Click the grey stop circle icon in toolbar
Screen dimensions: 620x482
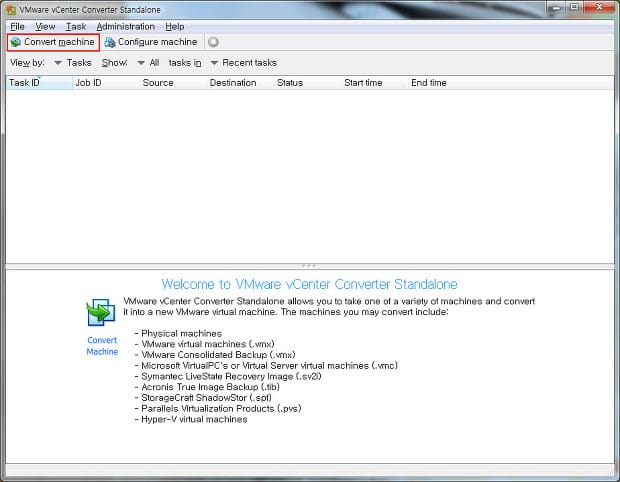(213, 42)
